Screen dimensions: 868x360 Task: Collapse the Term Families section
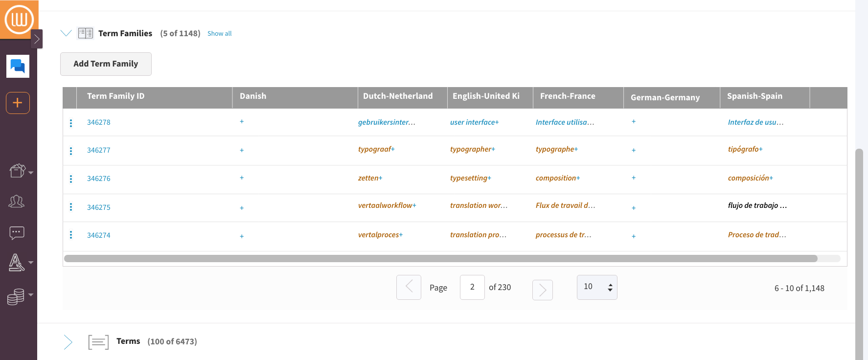point(66,33)
